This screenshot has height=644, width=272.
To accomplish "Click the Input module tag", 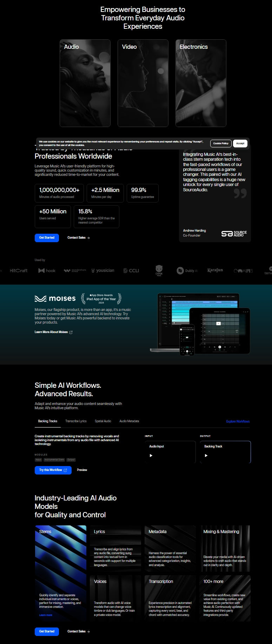I will pos(38,460).
